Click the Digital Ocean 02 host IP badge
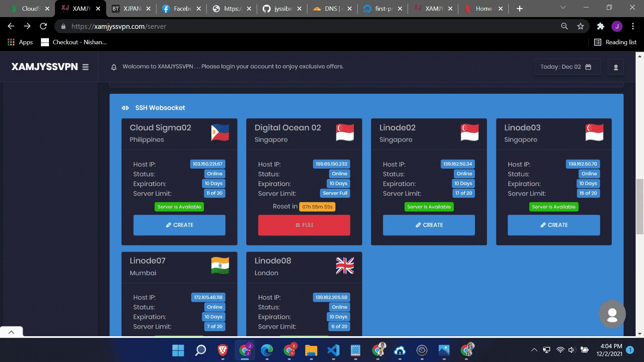Screen dimensions: 644x362 point(331,164)
